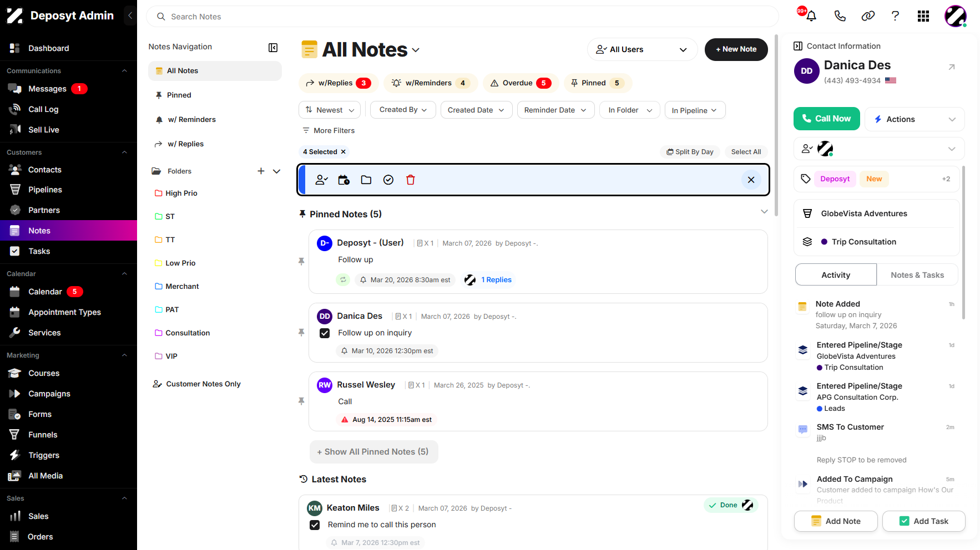The width and height of the screenshot is (980, 550).
Task: Open the notifications bell
Action: (811, 16)
